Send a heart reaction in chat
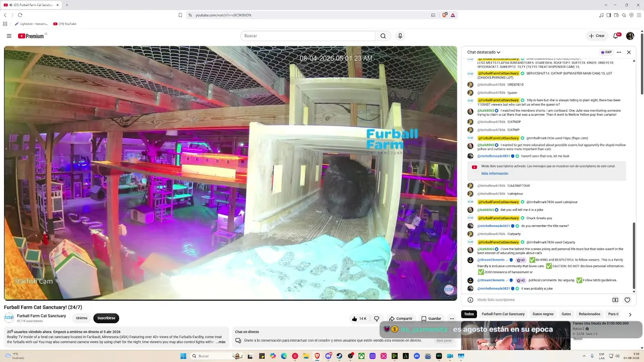644x362 pixels. pos(627,300)
